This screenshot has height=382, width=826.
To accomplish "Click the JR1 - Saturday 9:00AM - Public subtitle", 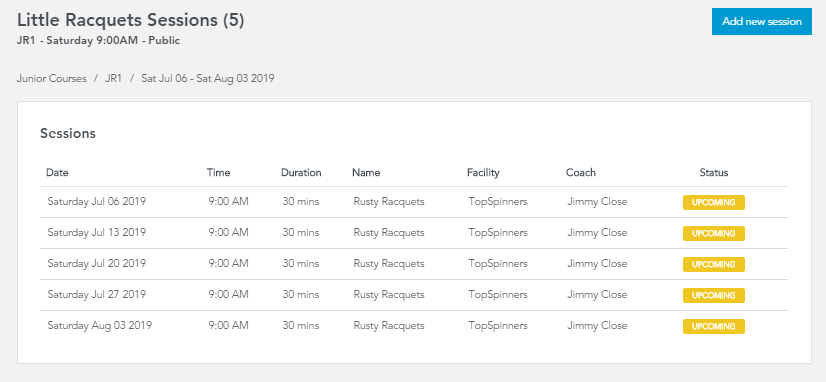I will 99,41.
